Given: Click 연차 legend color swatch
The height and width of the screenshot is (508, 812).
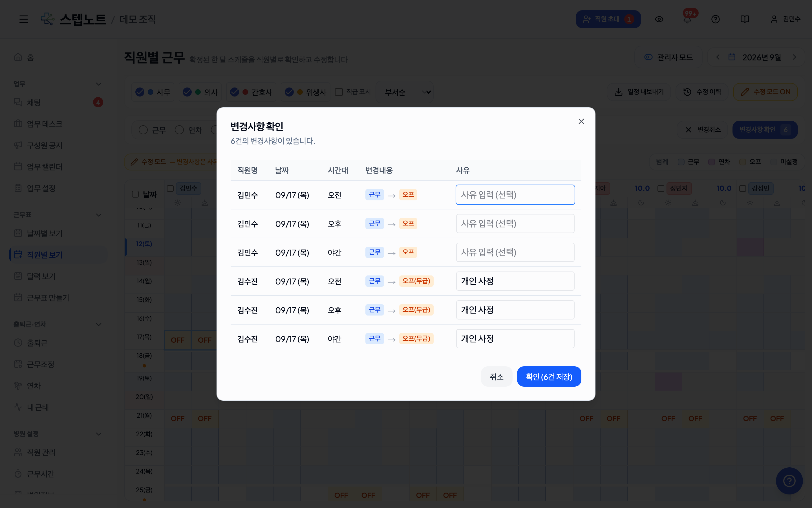Looking at the screenshot, I should [711, 162].
